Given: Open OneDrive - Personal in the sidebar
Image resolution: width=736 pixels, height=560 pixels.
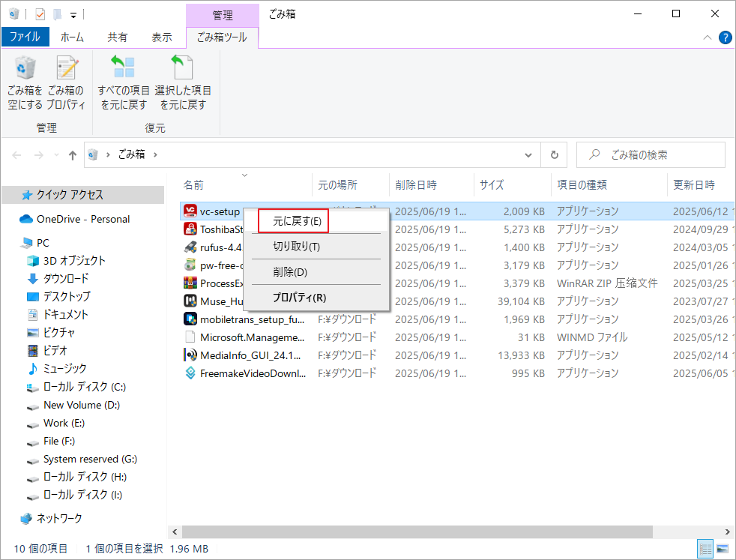Looking at the screenshot, I should [x=82, y=219].
